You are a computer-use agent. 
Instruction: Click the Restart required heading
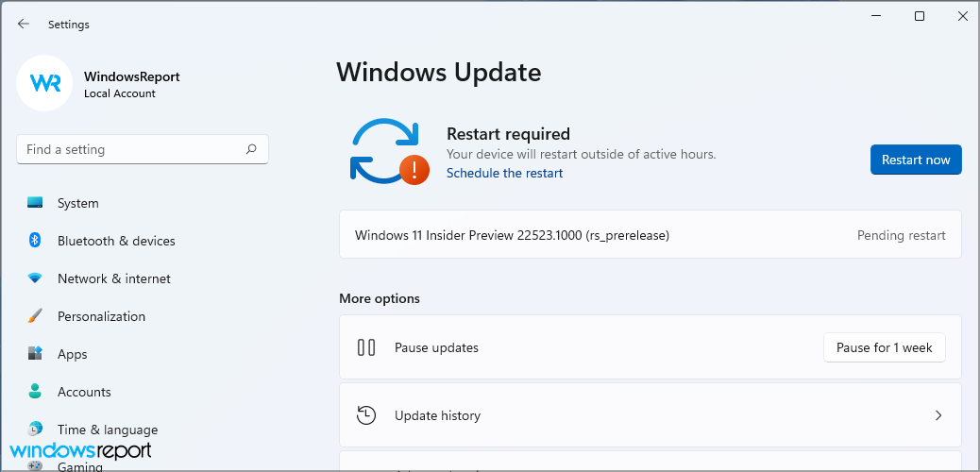(508, 134)
